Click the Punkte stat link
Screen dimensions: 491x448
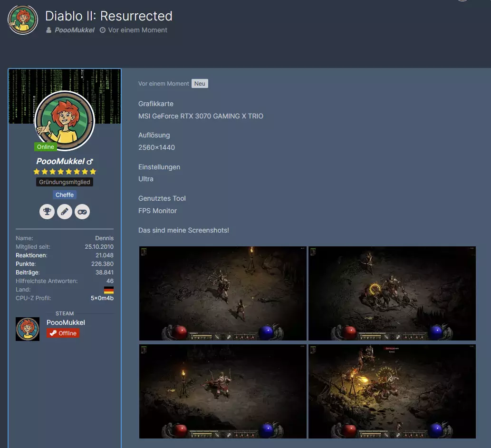pyautogui.click(x=26, y=264)
